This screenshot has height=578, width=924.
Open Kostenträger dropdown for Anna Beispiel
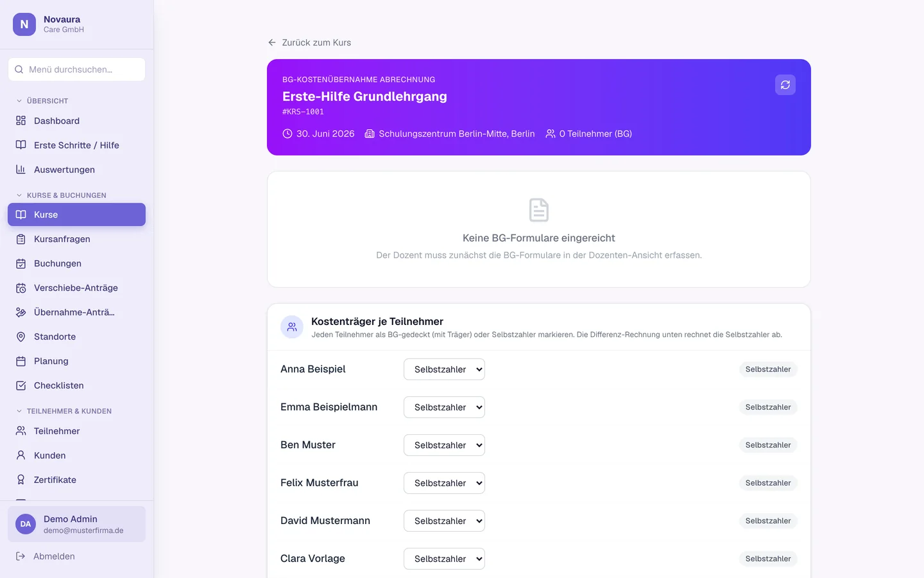pyautogui.click(x=444, y=369)
